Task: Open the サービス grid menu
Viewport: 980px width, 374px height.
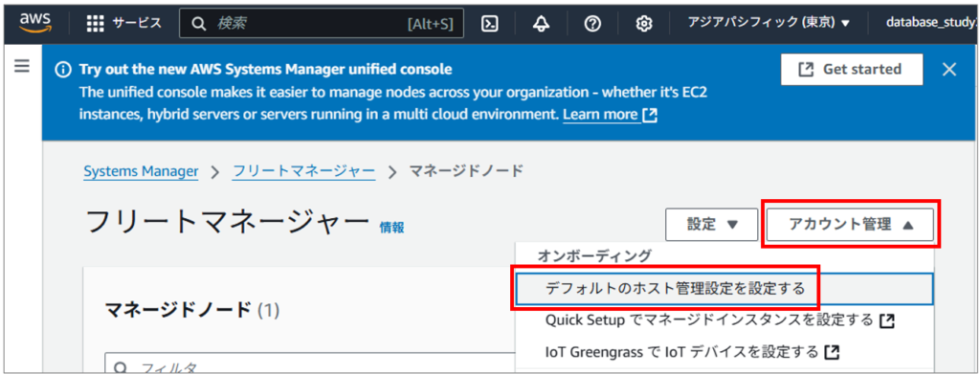Action: [x=123, y=24]
